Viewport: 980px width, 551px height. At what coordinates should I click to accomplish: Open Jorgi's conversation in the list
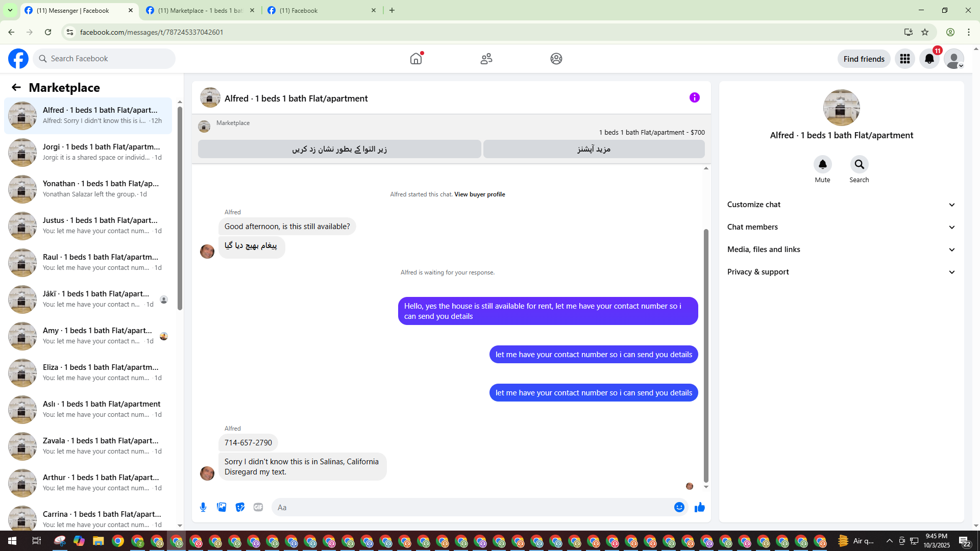88,152
